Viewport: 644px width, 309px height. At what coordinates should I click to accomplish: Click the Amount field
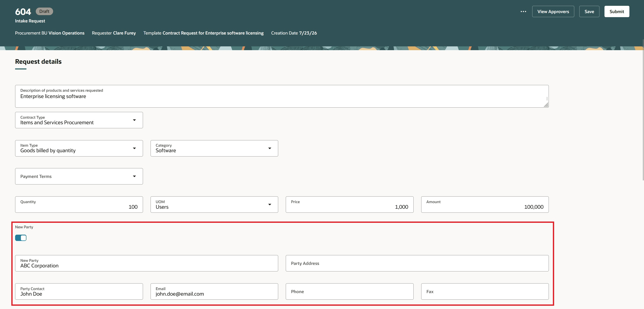click(485, 205)
